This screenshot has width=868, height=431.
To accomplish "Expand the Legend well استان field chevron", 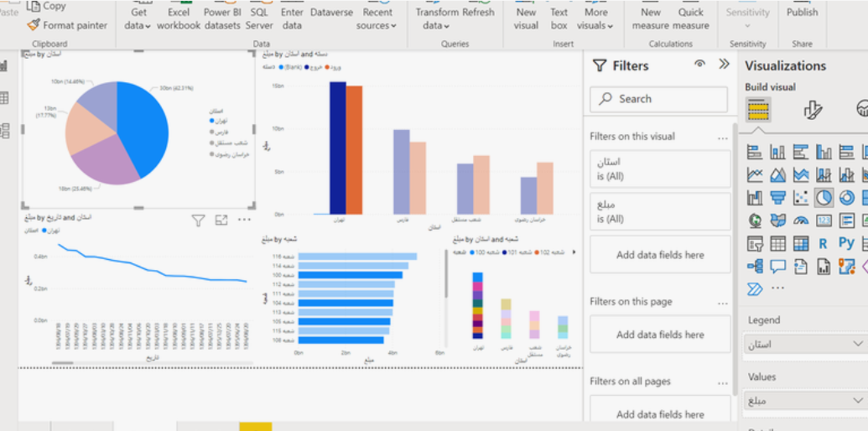I will pos(858,344).
